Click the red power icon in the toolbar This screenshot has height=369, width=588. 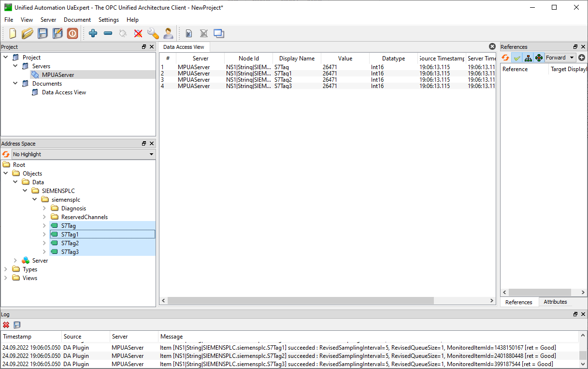coord(72,33)
